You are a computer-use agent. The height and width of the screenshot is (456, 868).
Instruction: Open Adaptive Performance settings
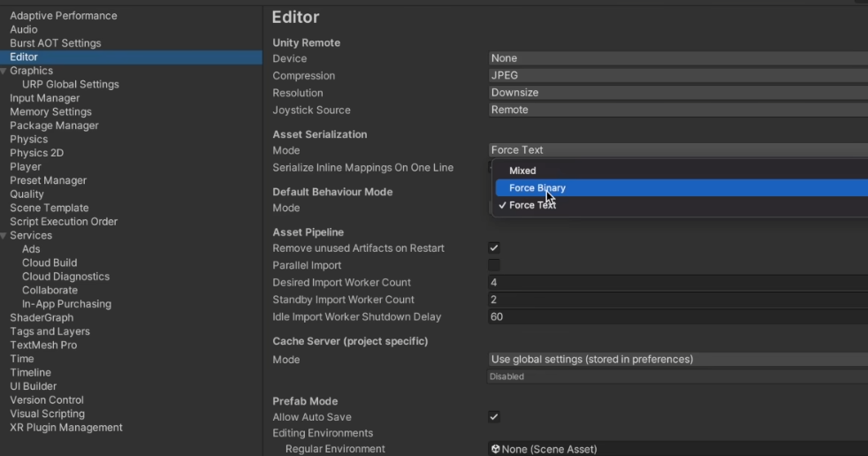coord(64,16)
